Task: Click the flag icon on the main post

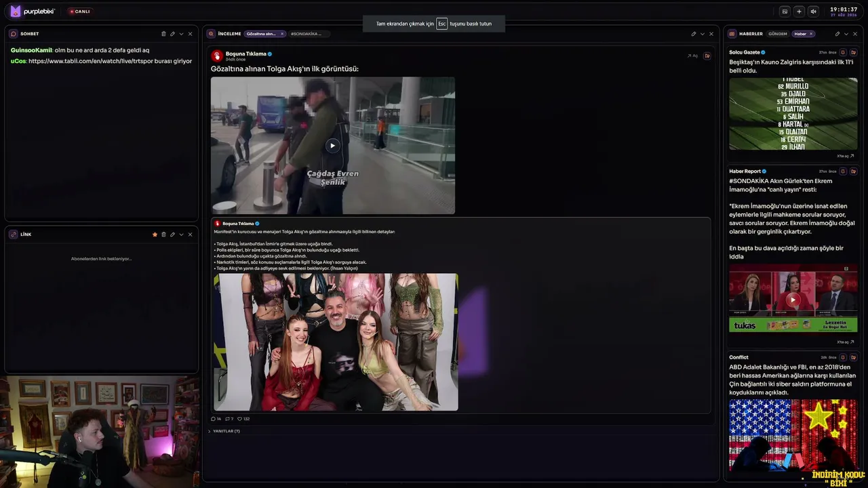Action: pyautogui.click(x=707, y=56)
